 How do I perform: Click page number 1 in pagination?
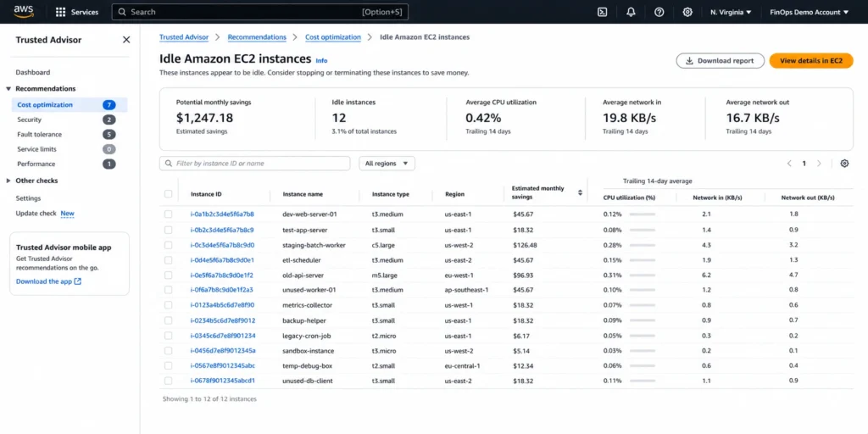804,164
